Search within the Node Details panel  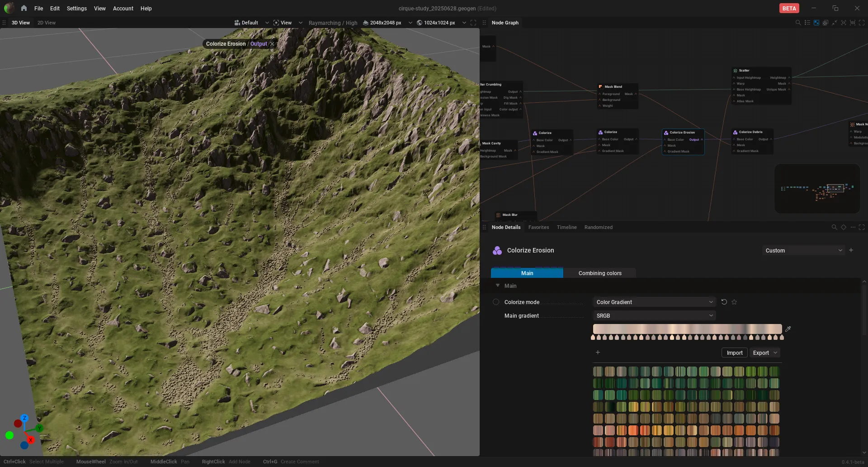pos(834,227)
